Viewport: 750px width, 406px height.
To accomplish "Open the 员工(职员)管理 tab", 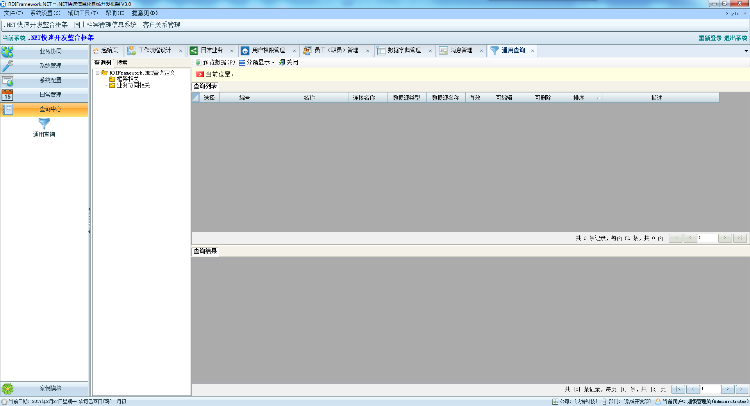I will tap(336, 50).
